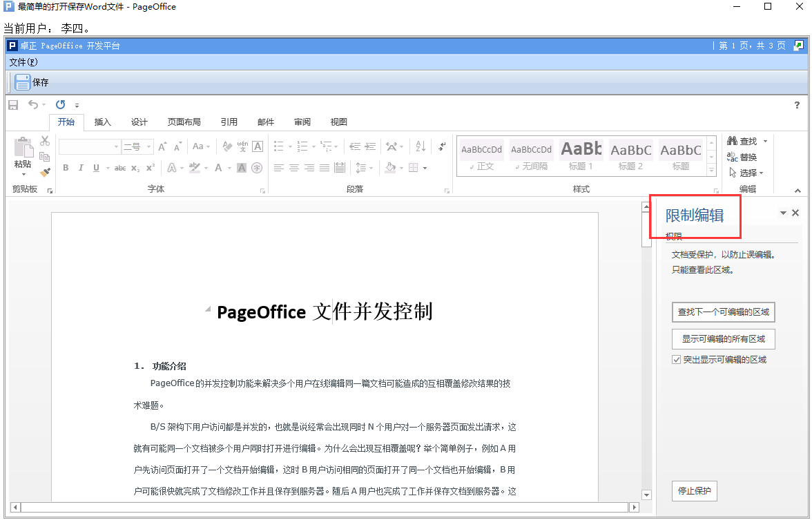Viewport: 812px width, 527px height.
Task: Open the 文件(F) menu
Action: [23, 62]
